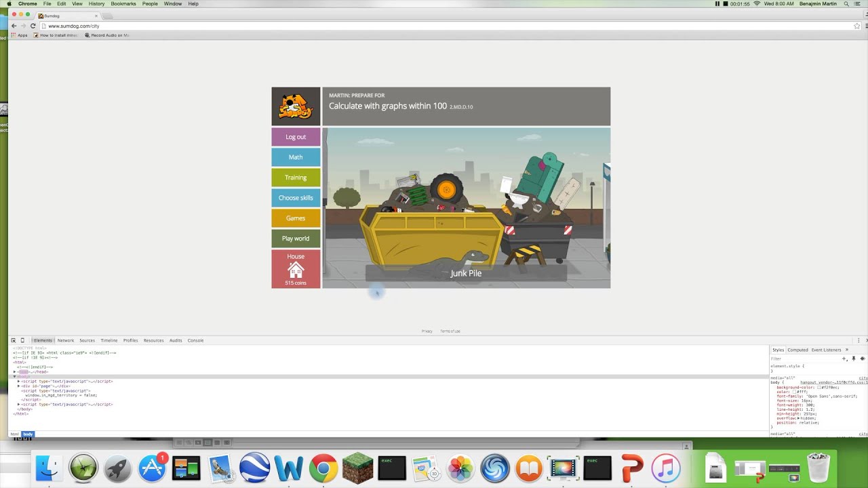Open the History menu
This screenshot has width=868, height=488.
click(x=96, y=3)
